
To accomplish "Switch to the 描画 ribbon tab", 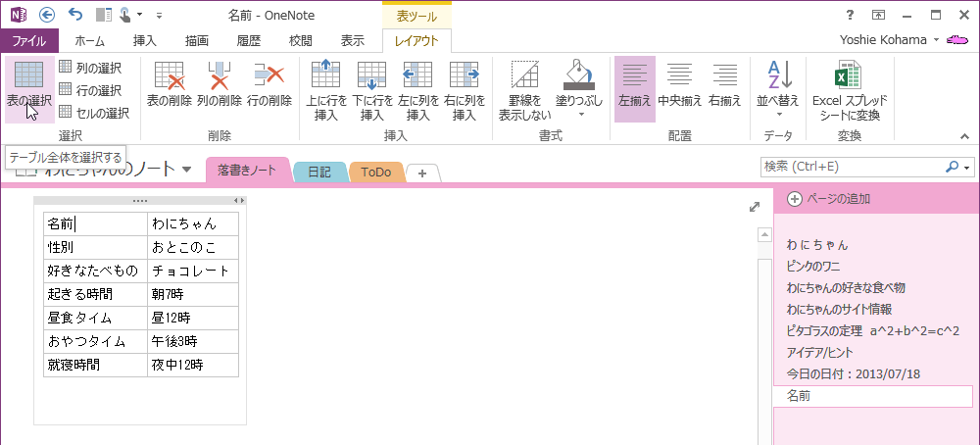I will pyautogui.click(x=197, y=41).
